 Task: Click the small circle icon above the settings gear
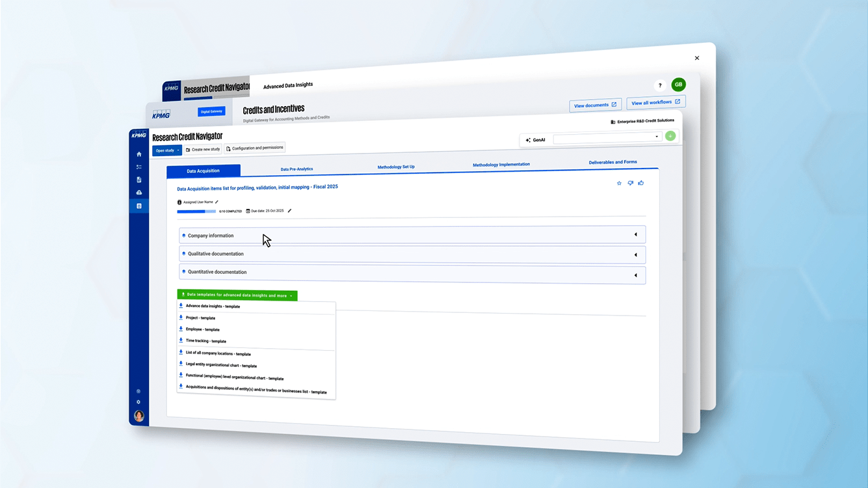pos(138,391)
